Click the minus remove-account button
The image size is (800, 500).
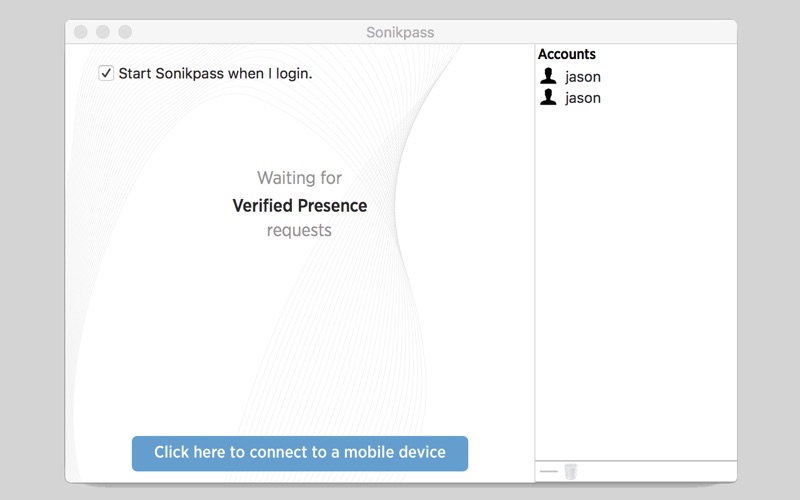548,471
